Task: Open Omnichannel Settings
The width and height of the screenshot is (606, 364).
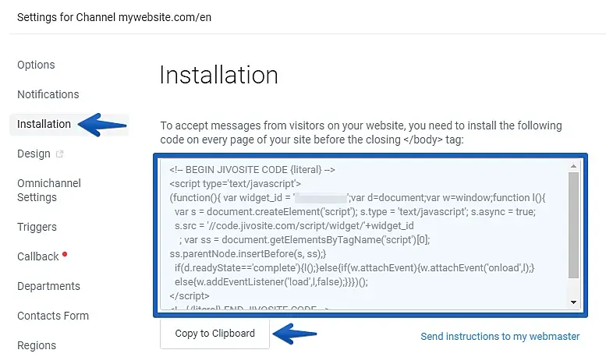Action: coord(49,190)
